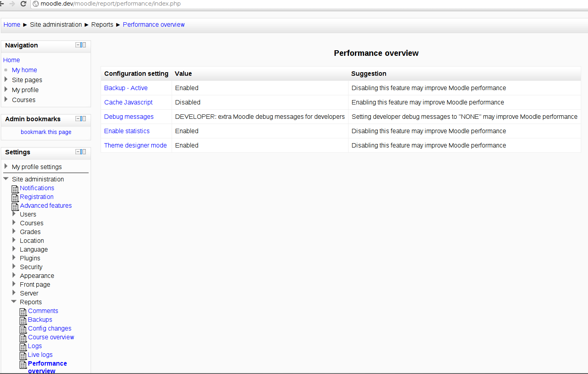Dock the Settings block

(x=83, y=152)
